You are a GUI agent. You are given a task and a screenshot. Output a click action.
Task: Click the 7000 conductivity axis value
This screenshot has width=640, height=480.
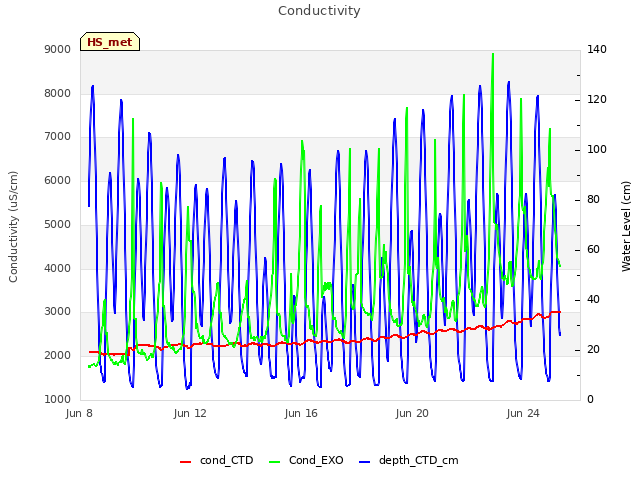click(58, 137)
